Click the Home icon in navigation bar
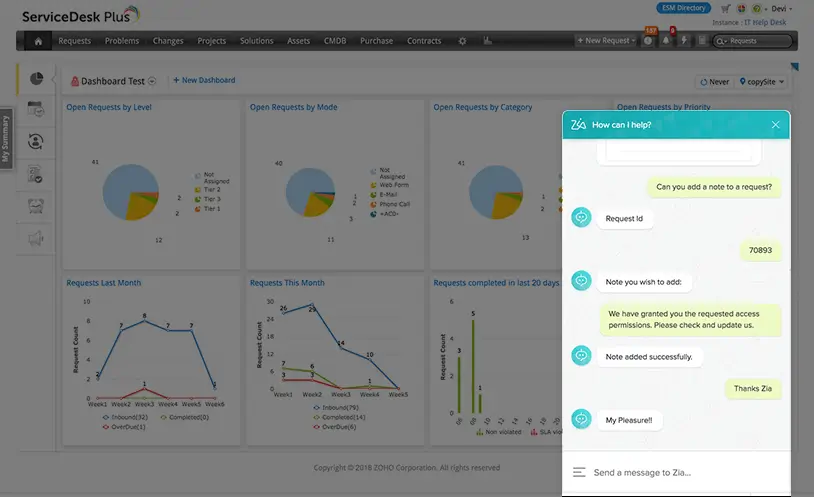 (x=38, y=41)
